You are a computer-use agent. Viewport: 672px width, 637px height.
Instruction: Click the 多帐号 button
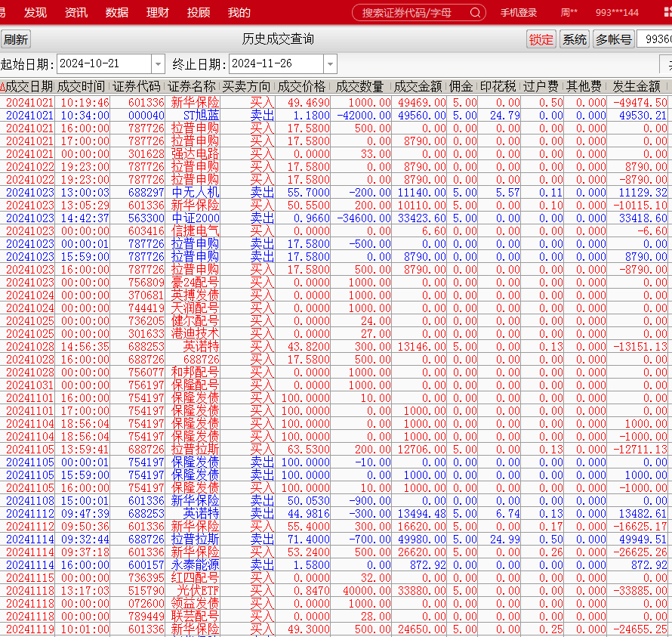click(613, 39)
